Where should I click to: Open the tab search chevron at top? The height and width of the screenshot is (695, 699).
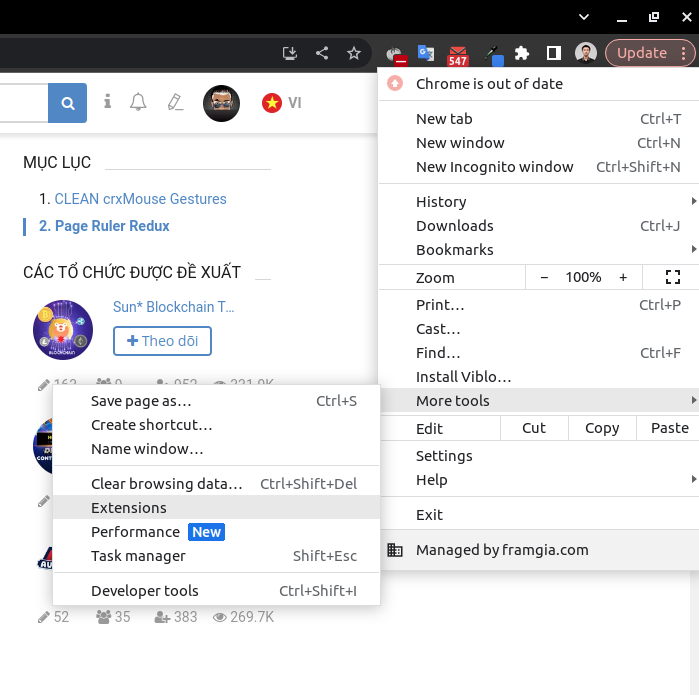pos(584,17)
